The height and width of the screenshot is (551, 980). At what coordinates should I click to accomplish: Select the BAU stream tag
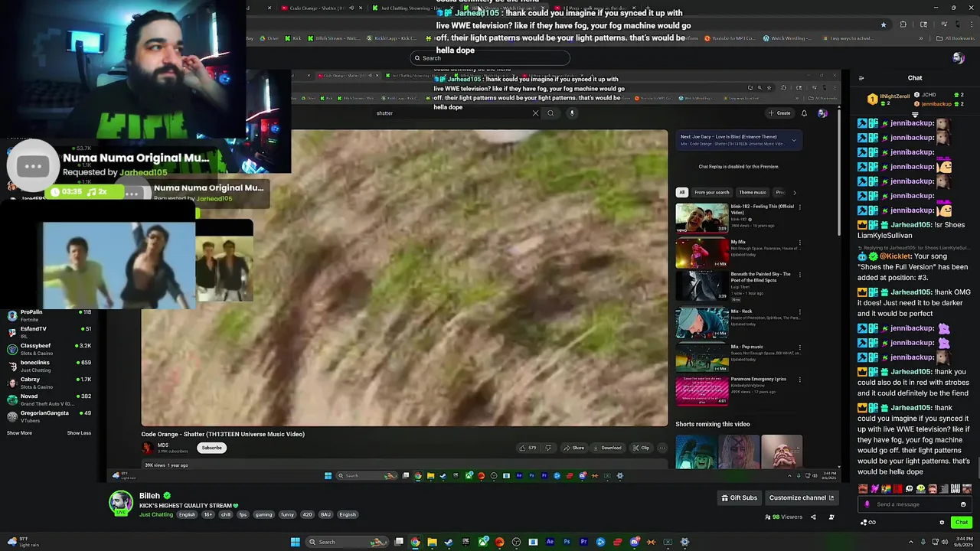(x=325, y=514)
